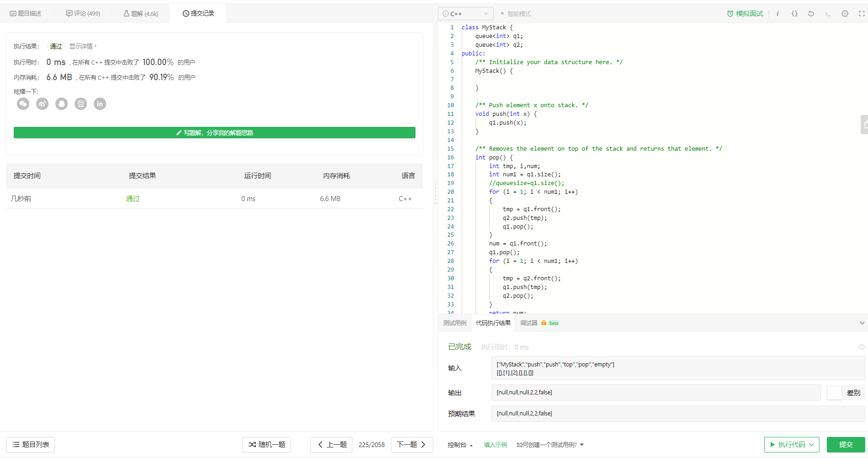Open passed (通过) submission row link

tap(133, 199)
